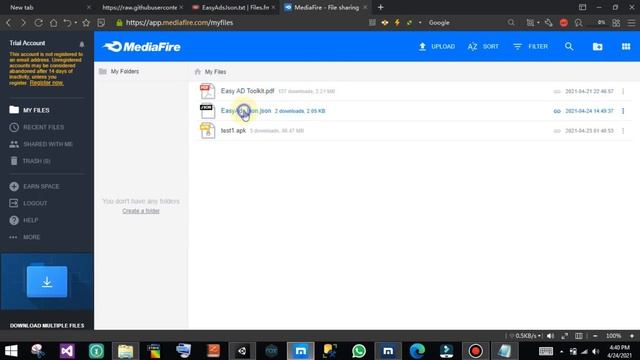Click the Create a folder link
640x360 pixels.
pos(141,211)
